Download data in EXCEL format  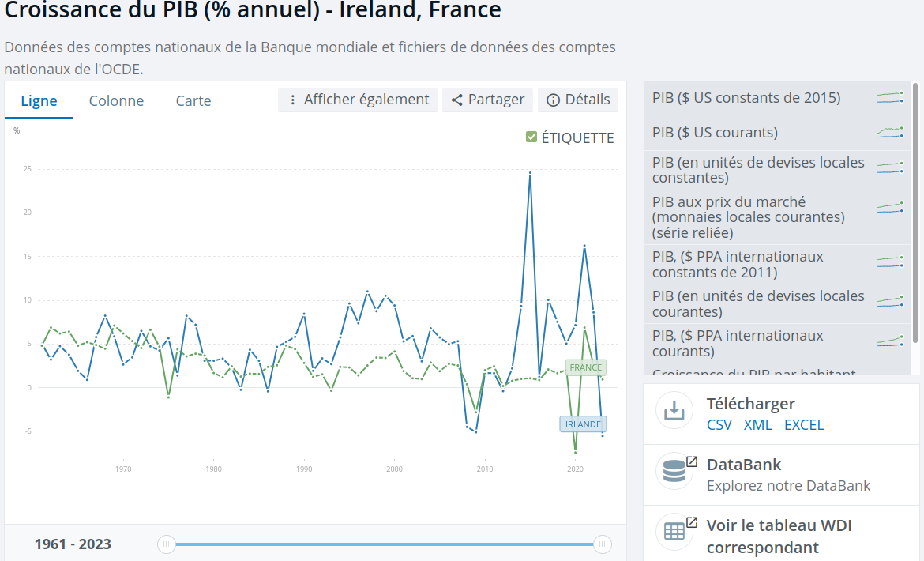point(803,424)
